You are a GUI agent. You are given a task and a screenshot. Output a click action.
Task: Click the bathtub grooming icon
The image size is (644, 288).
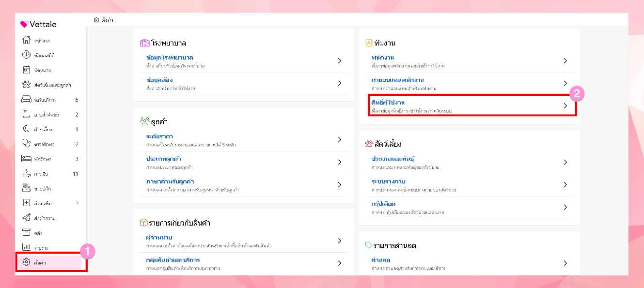point(27,114)
